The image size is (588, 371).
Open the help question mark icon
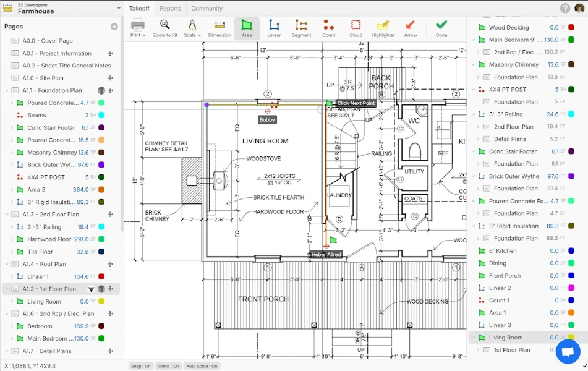pos(565,8)
